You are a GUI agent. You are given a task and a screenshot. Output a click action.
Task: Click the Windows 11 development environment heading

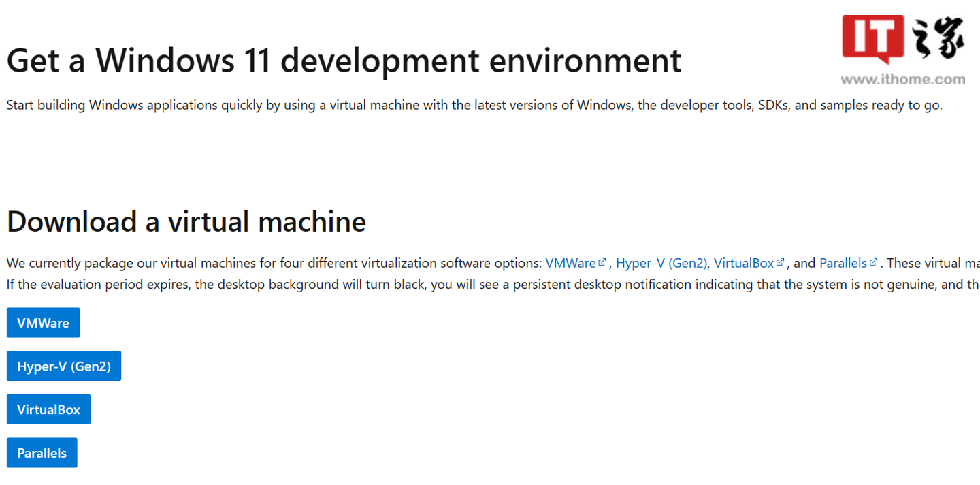tap(344, 60)
